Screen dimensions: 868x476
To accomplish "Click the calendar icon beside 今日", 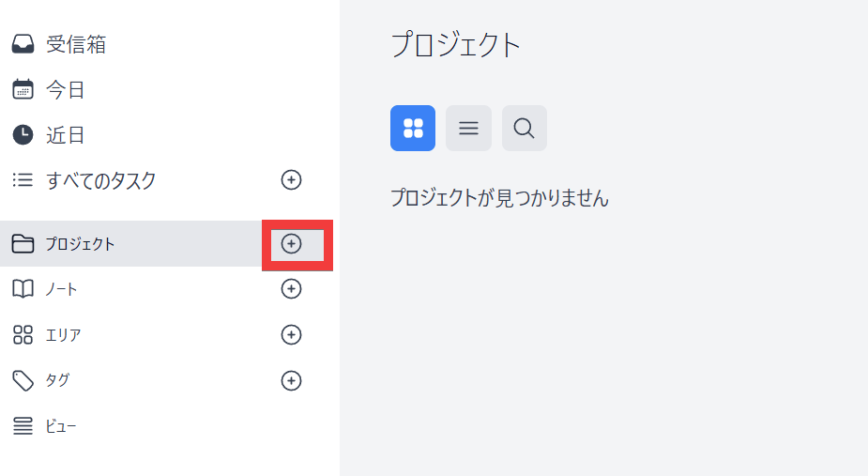I will coord(23,90).
